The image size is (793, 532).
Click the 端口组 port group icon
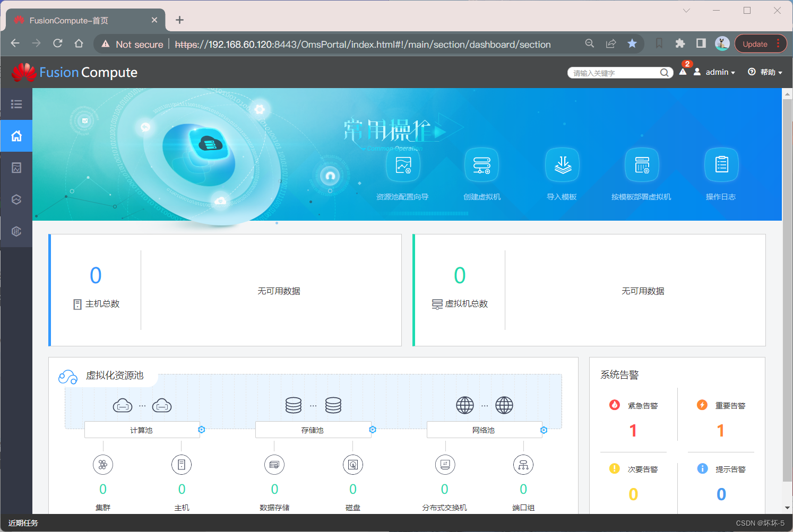pyautogui.click(x=523, y=465)
